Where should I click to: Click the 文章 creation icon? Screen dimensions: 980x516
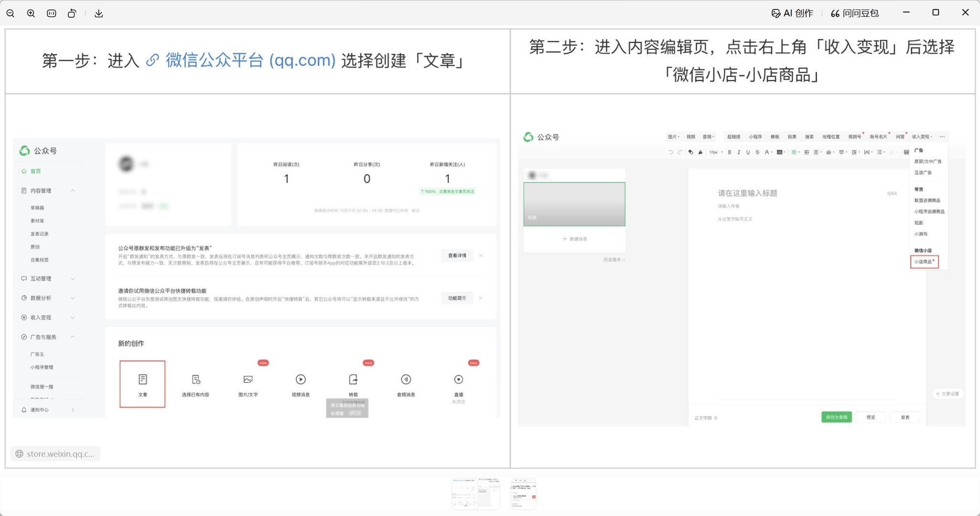pos(142,379)
